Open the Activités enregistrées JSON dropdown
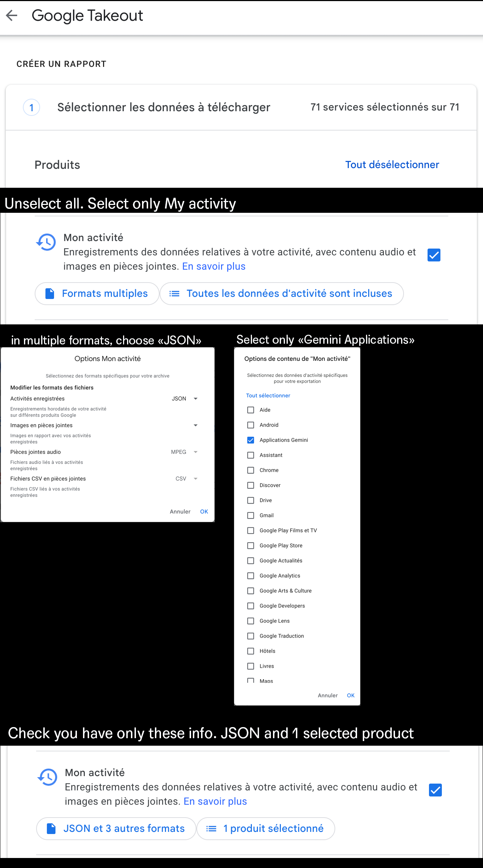This screenshot has height=868, width=483. pos(185,398)
